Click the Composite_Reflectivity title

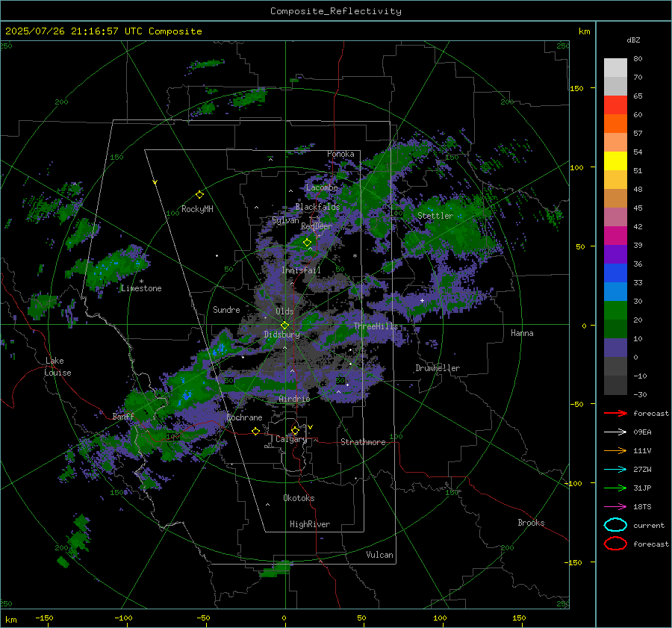point(336,11)
